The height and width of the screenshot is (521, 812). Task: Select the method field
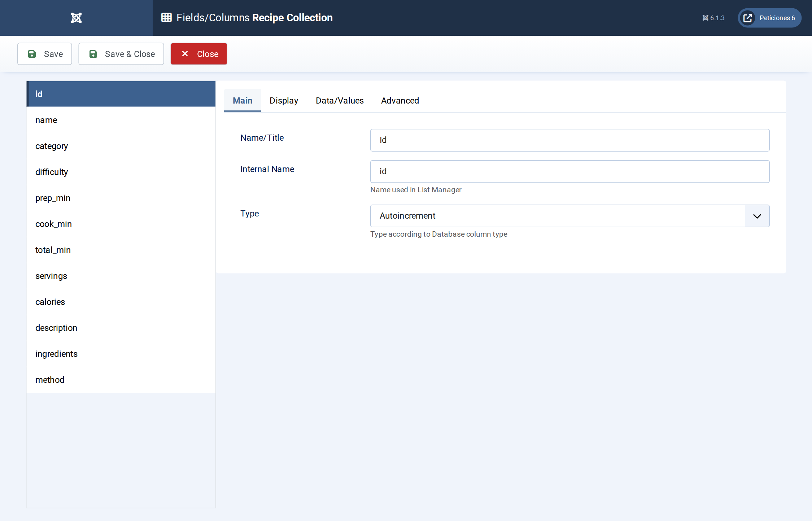[121, 380]
